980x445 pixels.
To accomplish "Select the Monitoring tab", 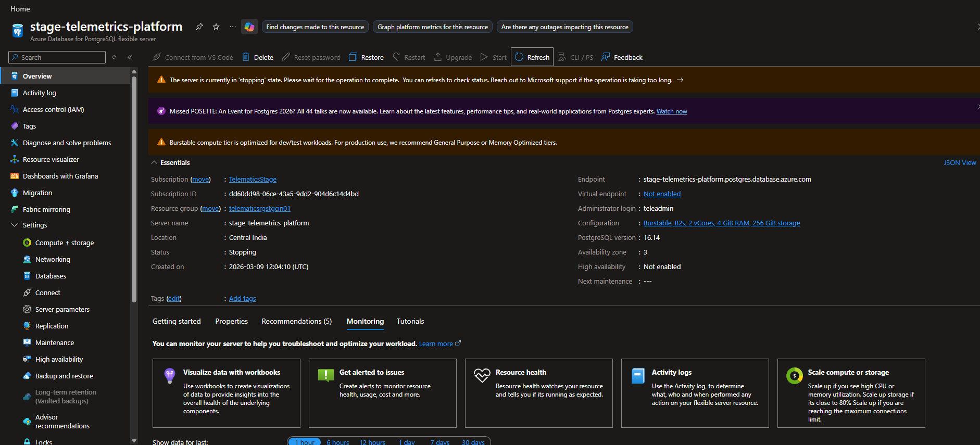I will point(366,321).
